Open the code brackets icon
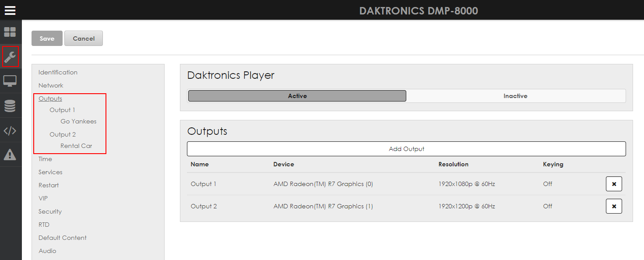 point(10,130)
